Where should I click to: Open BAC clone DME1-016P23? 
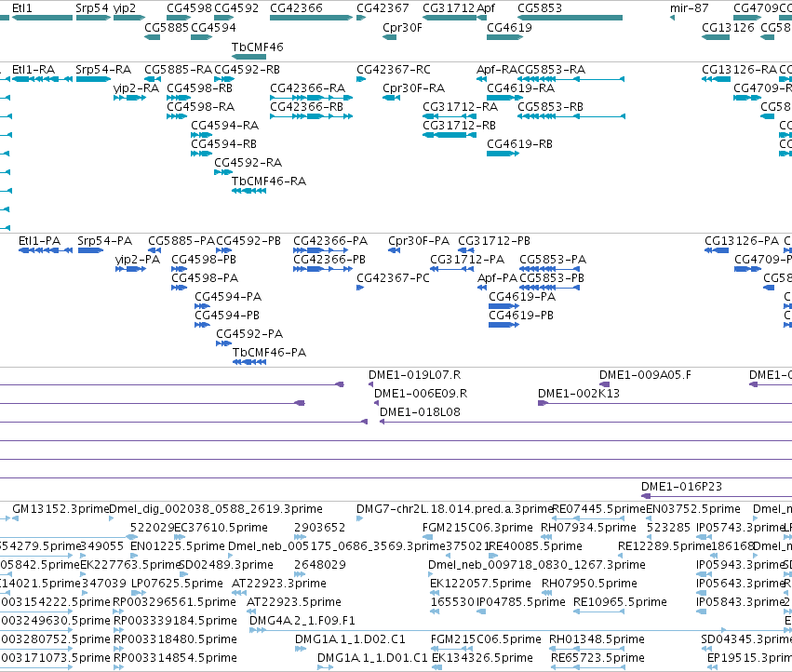coord(717,496)
